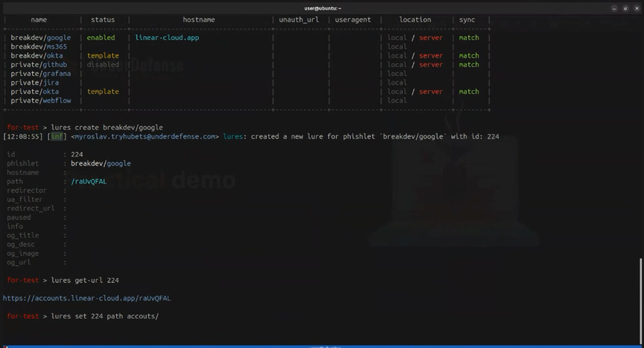This screenshot has height=348, width=644.
Task: Click the "enabled" status for breakdev/google
Action: click(101, 38)
